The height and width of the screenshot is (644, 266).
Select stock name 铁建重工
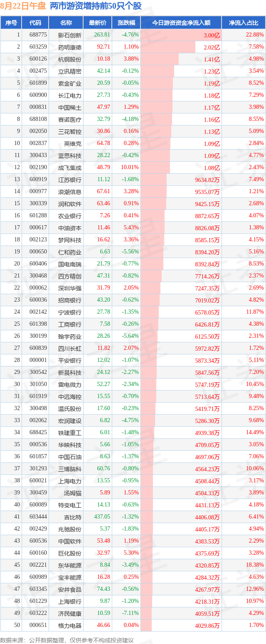click(70, 433)
